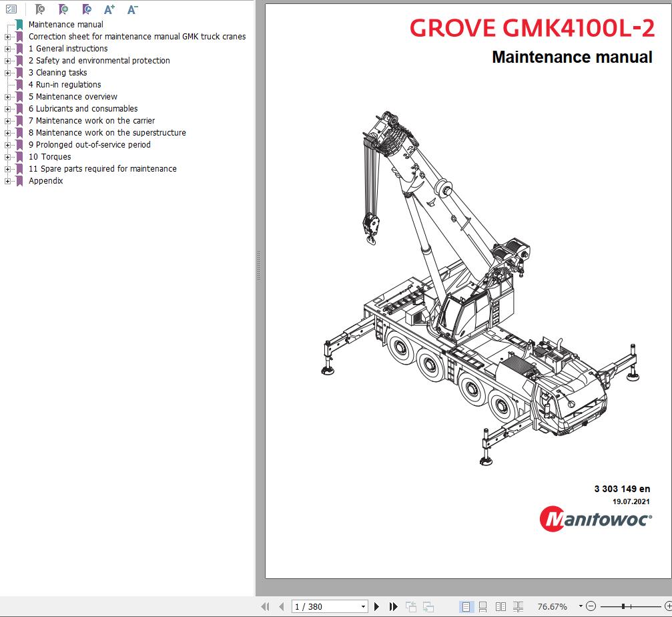The height and width of the screenshot is (617, 672).
Task: Click the delete bookmark icon
Action: click(x=40, y=9)
